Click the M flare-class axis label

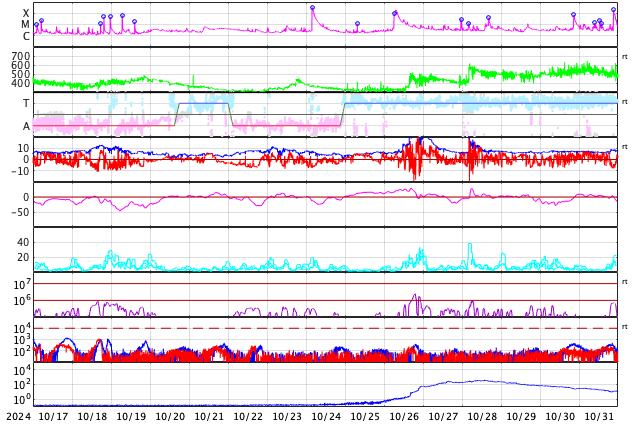tap(25, 25)
